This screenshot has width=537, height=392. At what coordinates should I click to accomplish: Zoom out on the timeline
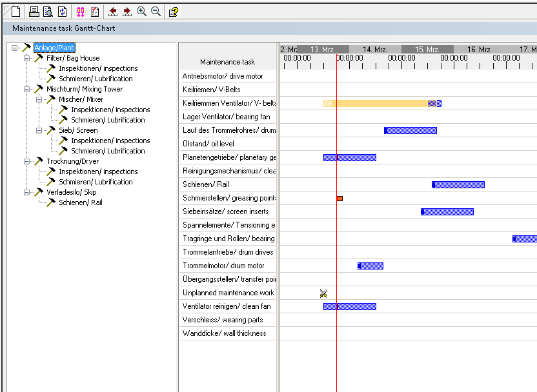point(156,12)
